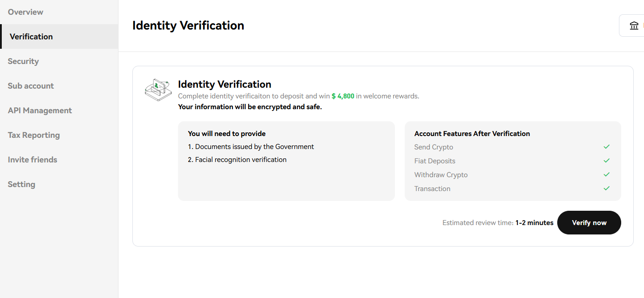Viewport: 644px width, 298px height.
Task: Navigate to API Management
Action: [40, 111]
